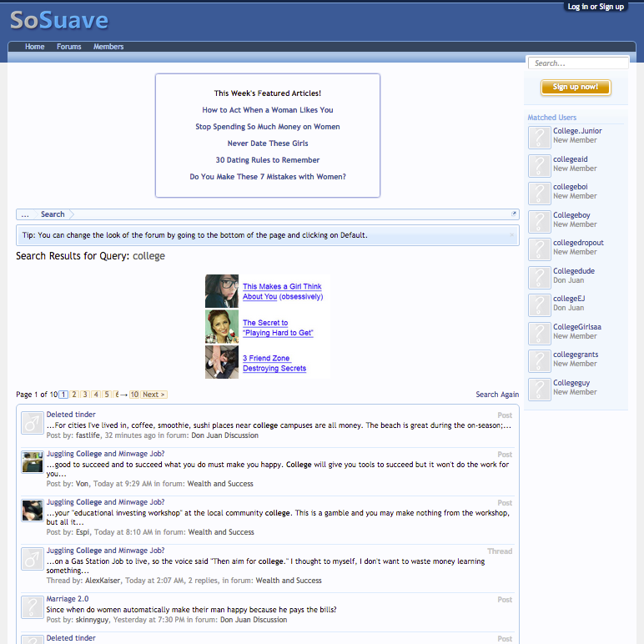
Task: Click the Sign up now! button
Action: click(576, 87)
